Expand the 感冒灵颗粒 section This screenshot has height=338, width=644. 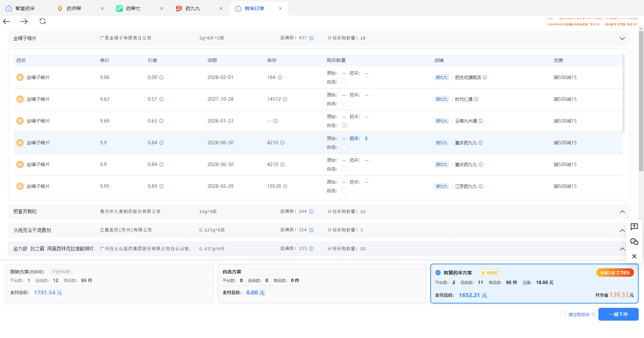(x=622, y=212)
